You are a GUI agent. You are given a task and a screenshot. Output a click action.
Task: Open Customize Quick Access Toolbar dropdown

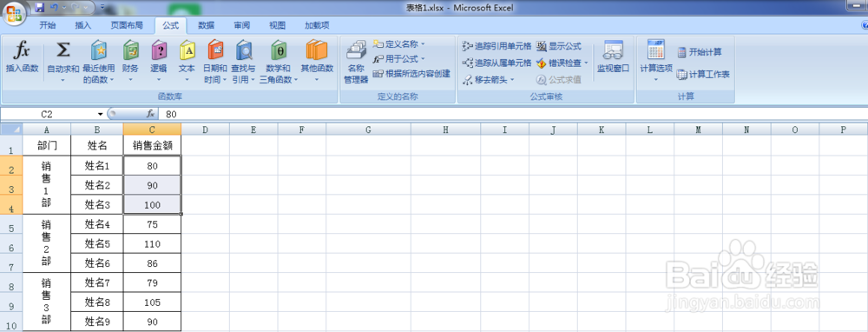103,8
